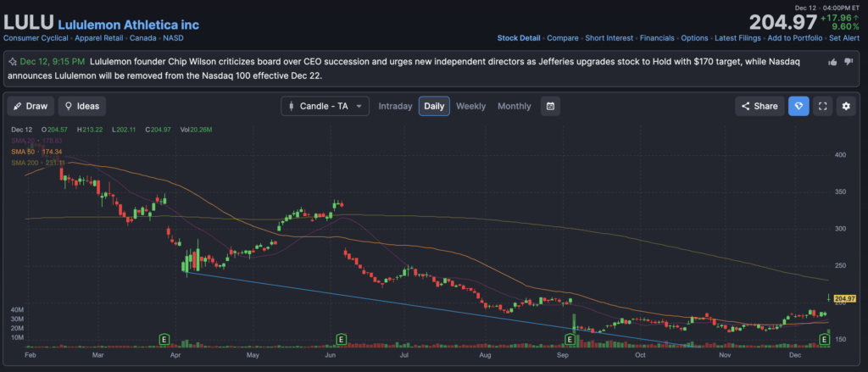Select the Monthly timeframe

tap(514, 106)
